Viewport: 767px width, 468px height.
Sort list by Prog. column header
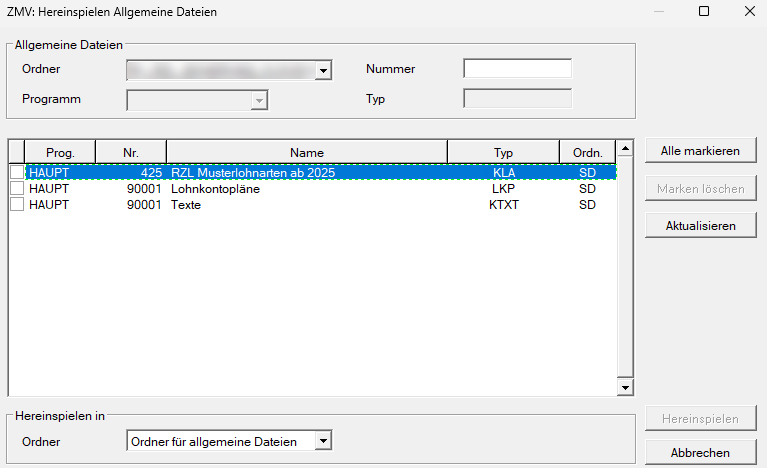click(60, 152)
